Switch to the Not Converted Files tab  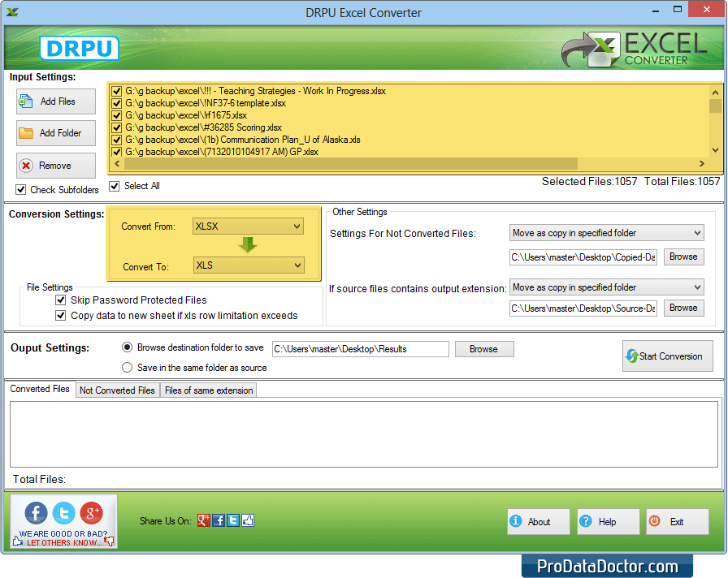click(x=117, y=390)
